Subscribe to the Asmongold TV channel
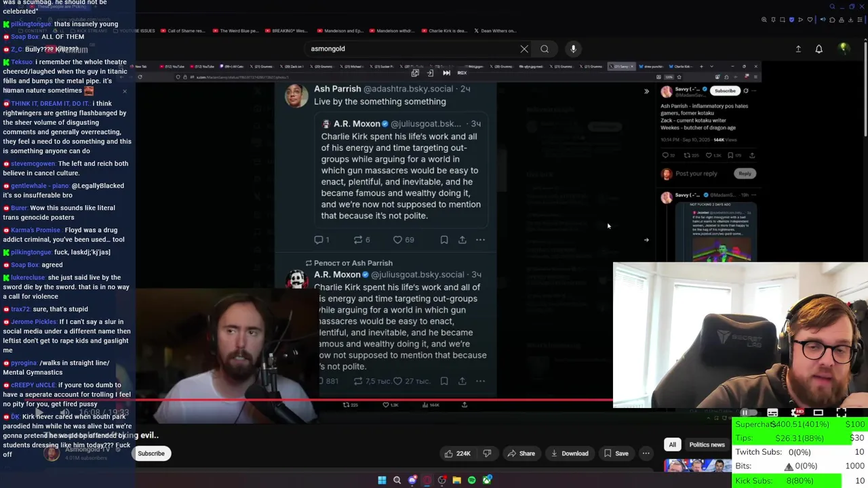 (151, 453)
